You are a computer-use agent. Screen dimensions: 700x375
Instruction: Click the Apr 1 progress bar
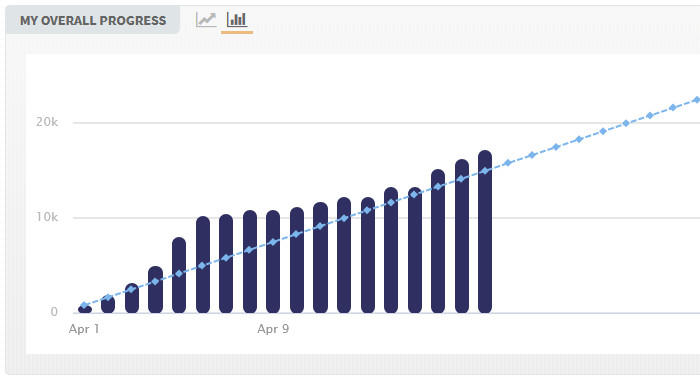pyautogui.click(x=85, y=309)
